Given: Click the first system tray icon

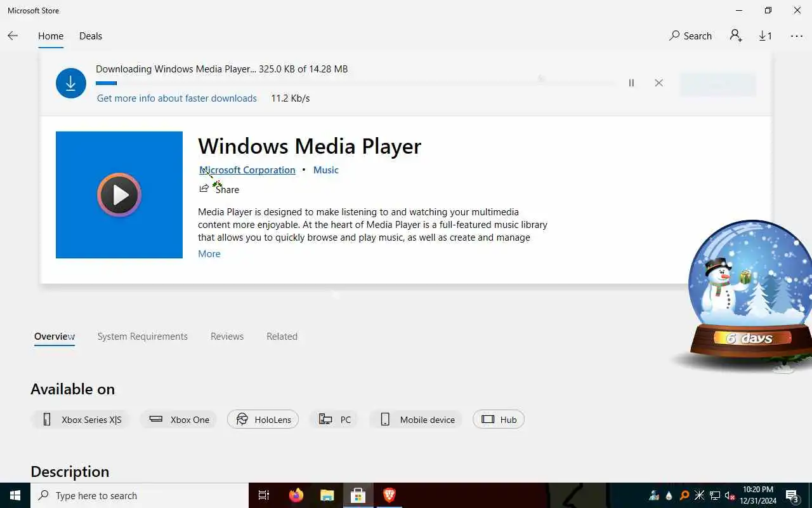Looking at the screenshot, I should 654,495.
